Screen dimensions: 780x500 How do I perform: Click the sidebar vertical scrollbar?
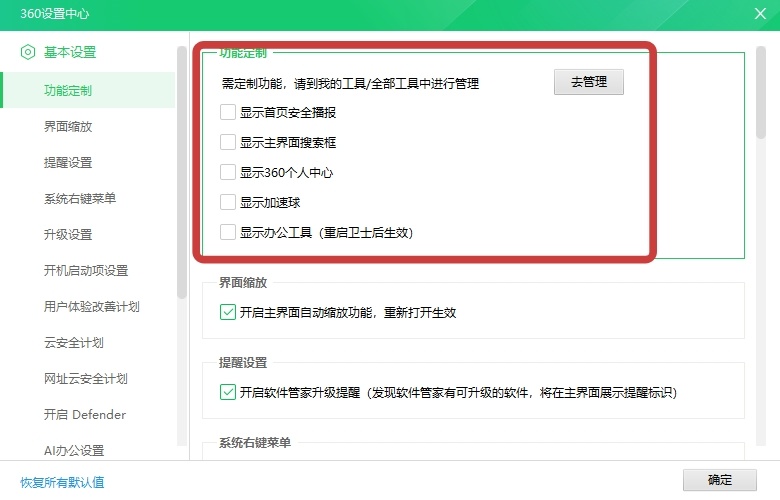(x=182, y=172)
